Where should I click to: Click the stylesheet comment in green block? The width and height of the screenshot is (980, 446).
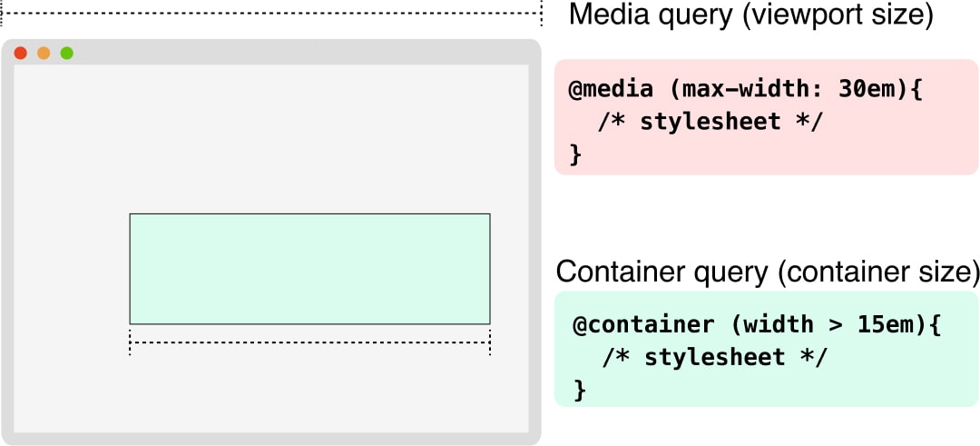tap(714, 357)
